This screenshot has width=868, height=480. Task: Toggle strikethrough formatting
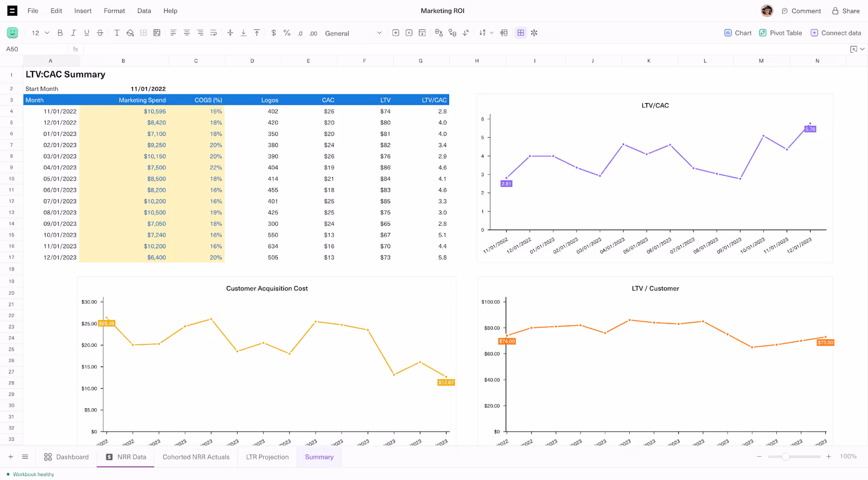pos(100,33)
